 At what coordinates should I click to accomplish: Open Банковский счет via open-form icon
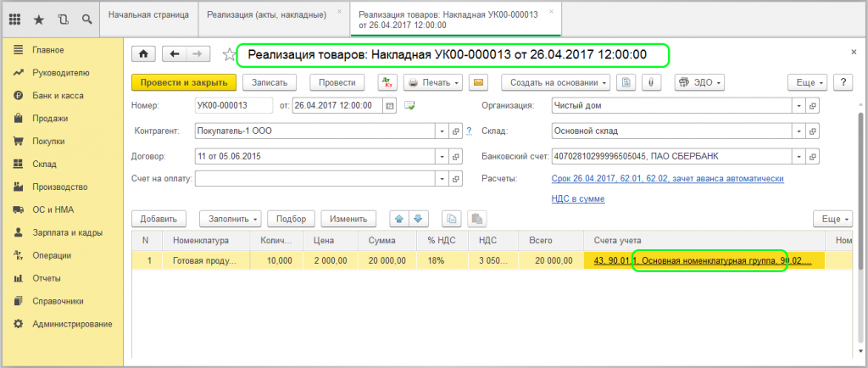point(813,157)
